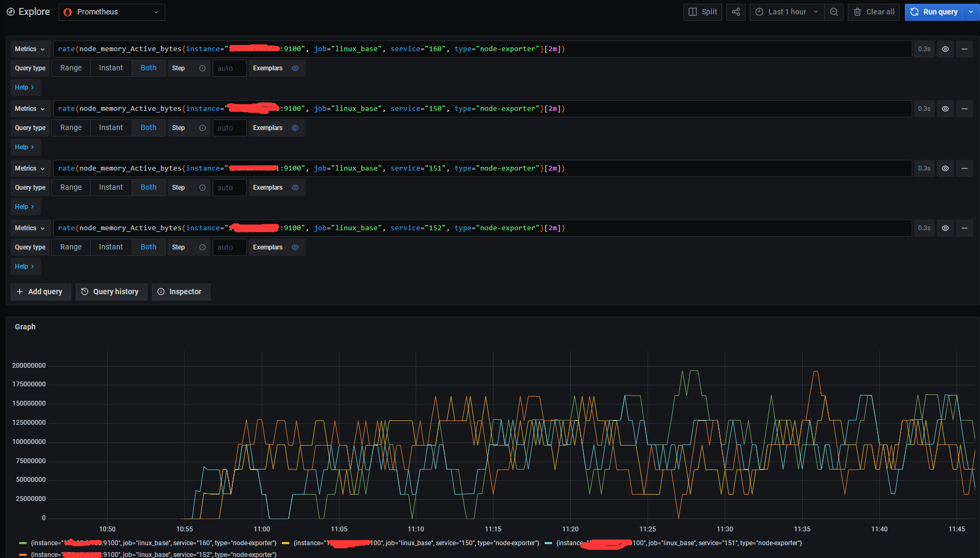The height and width of the screenshot is (558, 980).
Task: Open the Prometheus data source selector
Action: (x=111, y=12)
